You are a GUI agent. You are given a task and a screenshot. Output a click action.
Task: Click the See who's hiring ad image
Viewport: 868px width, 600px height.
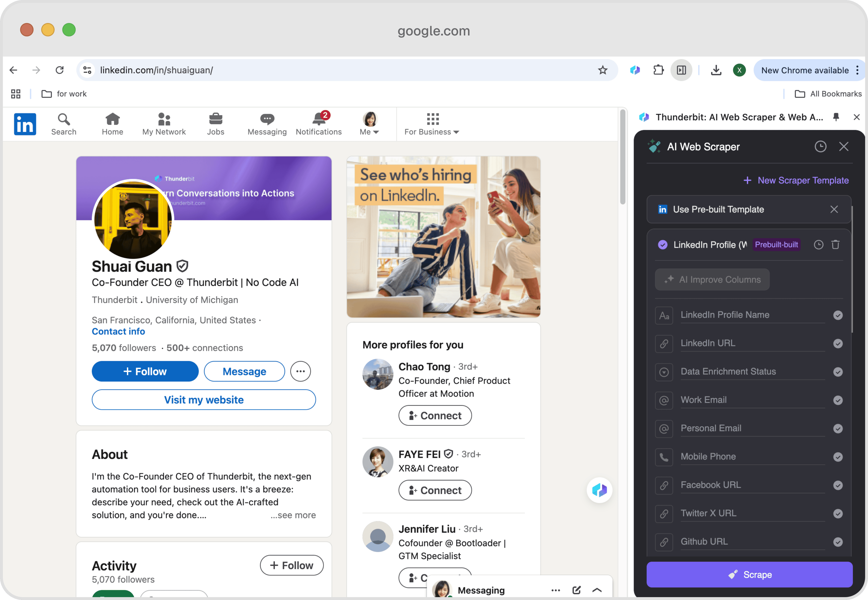[x=443, y=237]
